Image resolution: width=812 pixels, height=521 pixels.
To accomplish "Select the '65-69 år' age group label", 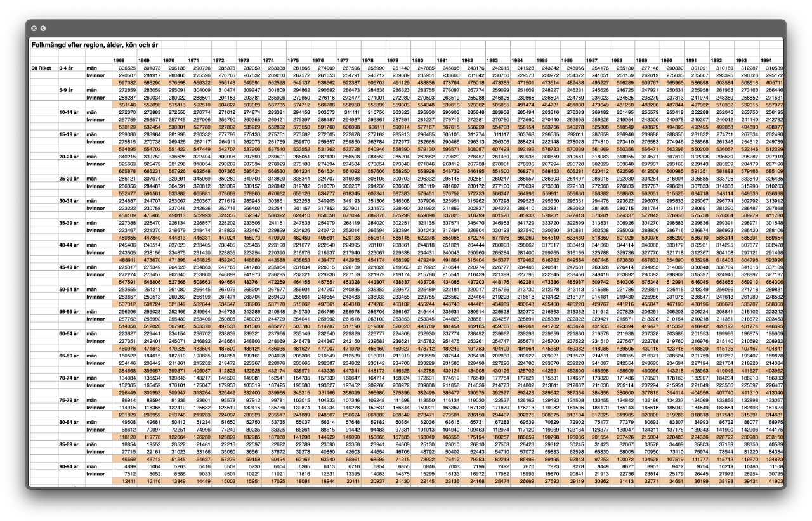I will point(69,355).
